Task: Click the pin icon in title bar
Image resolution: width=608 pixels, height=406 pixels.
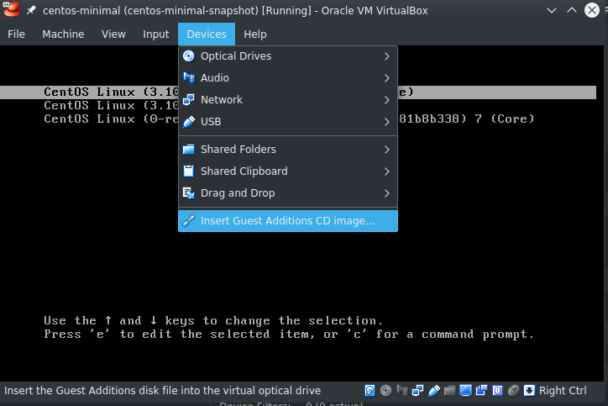Action: pyautogui.click(x=31, y=10)
